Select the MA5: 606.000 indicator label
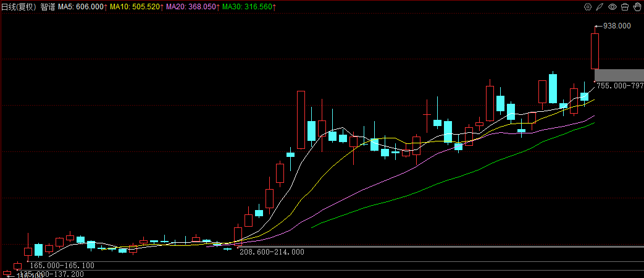 (x=83, y=7)
